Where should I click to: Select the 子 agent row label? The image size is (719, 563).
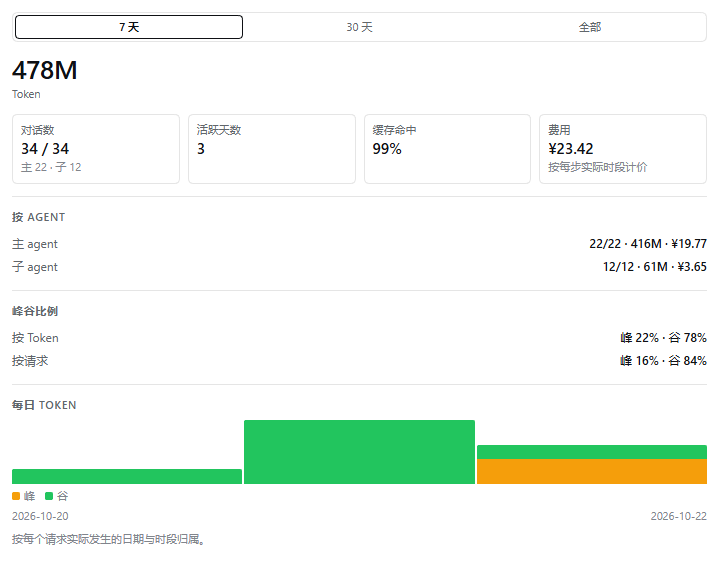click(35, 267)
